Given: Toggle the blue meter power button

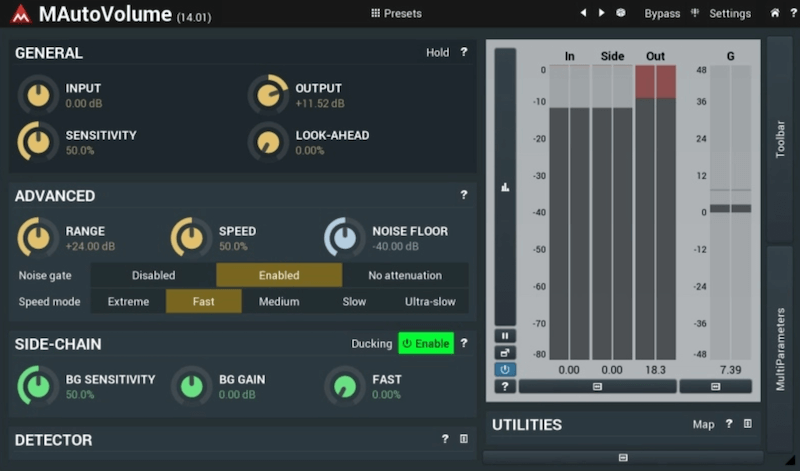Looking at the screenshot, I should [x=505, y=369].
